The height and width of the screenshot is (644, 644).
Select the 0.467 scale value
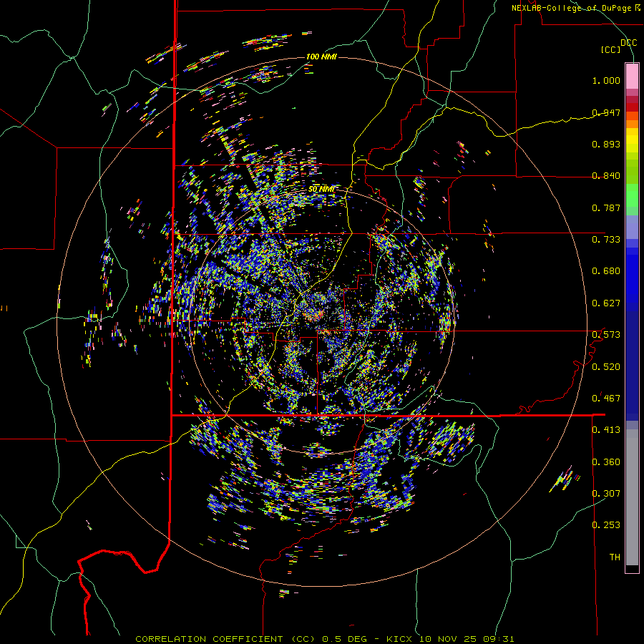(x=606, y=399)
